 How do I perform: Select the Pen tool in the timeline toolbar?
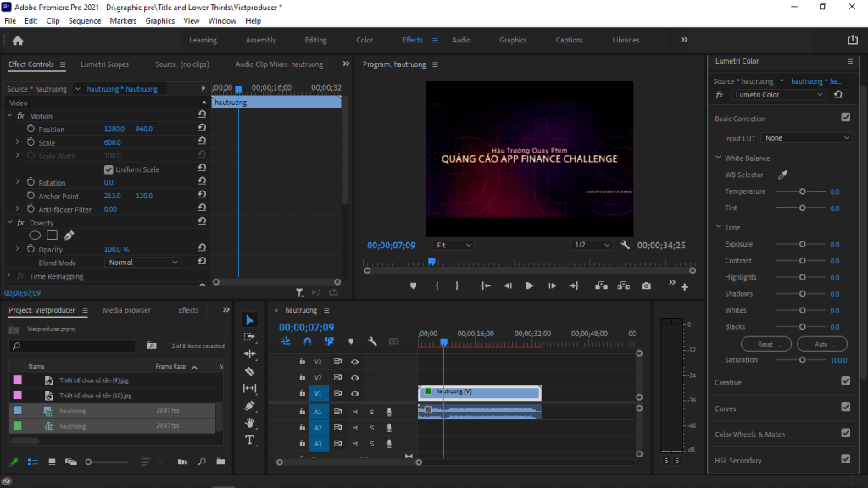pos(250,406)
